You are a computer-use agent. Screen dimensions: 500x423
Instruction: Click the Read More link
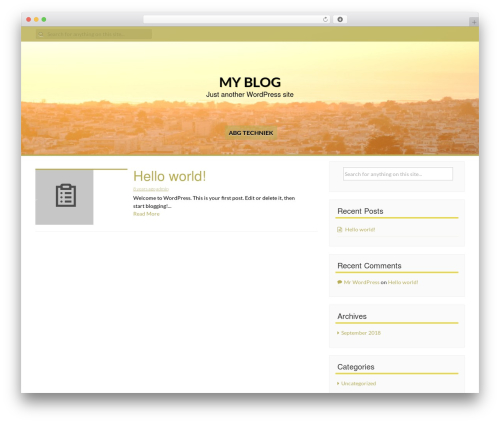(x=146, y=214)
